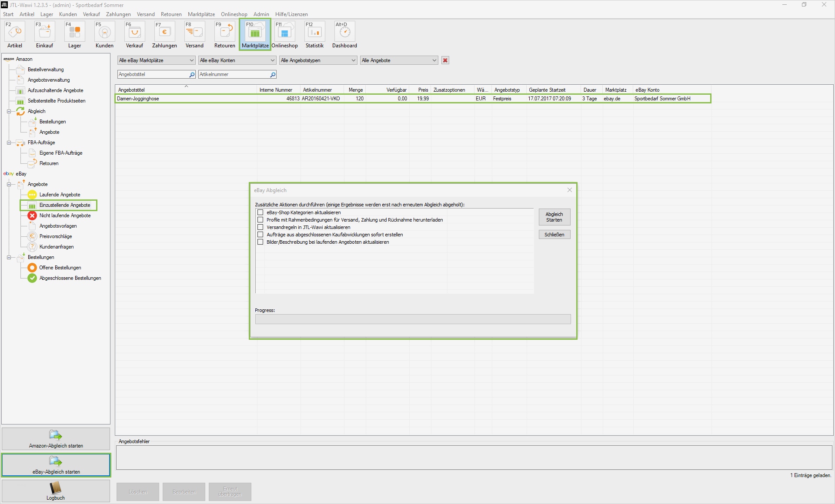The height and width of the screenshot is (504, 835).
Task: Collapse the FBA-Aufträge tree node
Action: click(9, 143)
